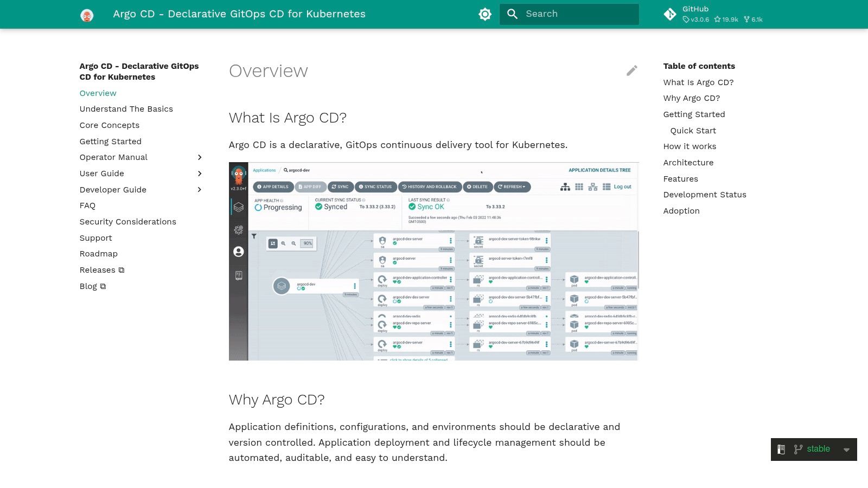Open Security Considerations page
This screenshot has width=868, height=488.
128,222
